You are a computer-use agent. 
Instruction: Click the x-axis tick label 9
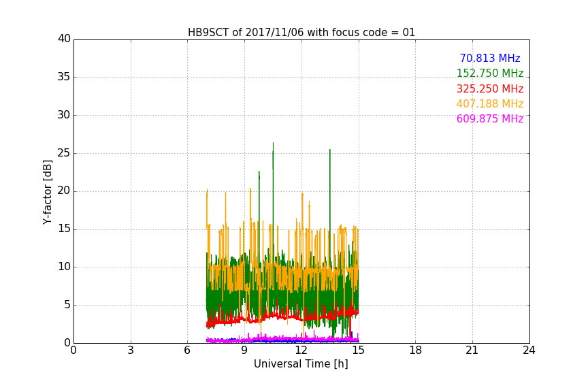coord(244,350)
